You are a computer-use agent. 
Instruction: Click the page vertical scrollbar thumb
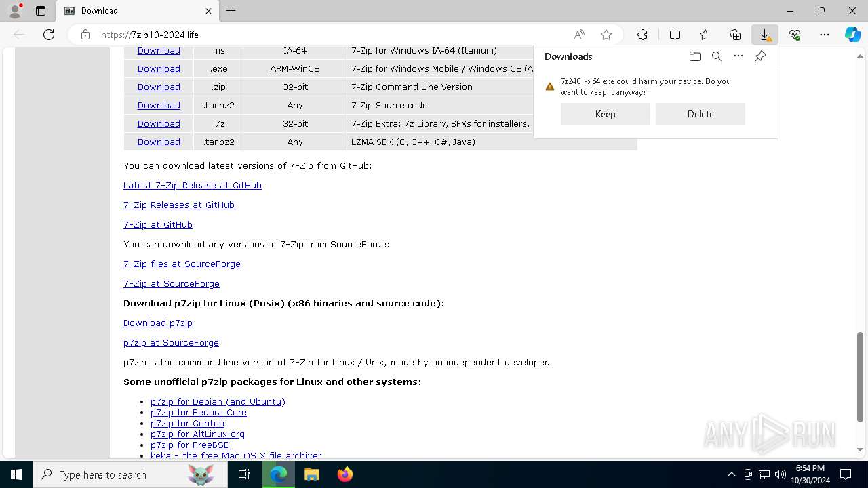[861, 377]
